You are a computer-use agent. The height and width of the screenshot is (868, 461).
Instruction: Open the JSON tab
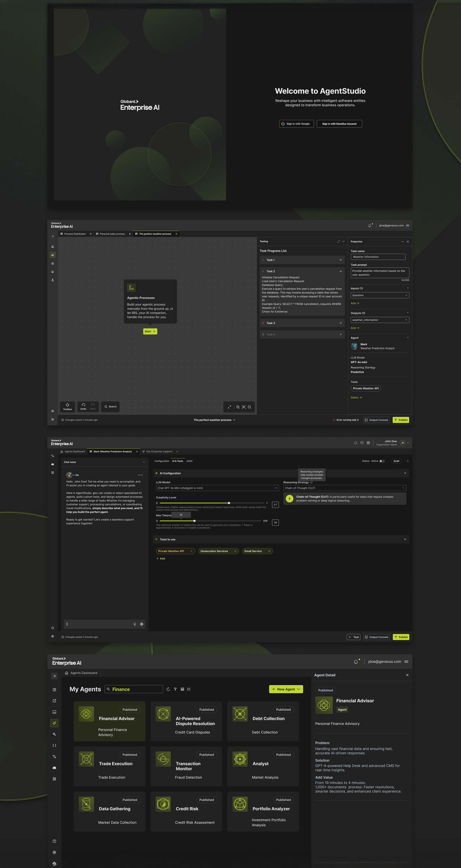pyautogui.click(x=189, y=461)
